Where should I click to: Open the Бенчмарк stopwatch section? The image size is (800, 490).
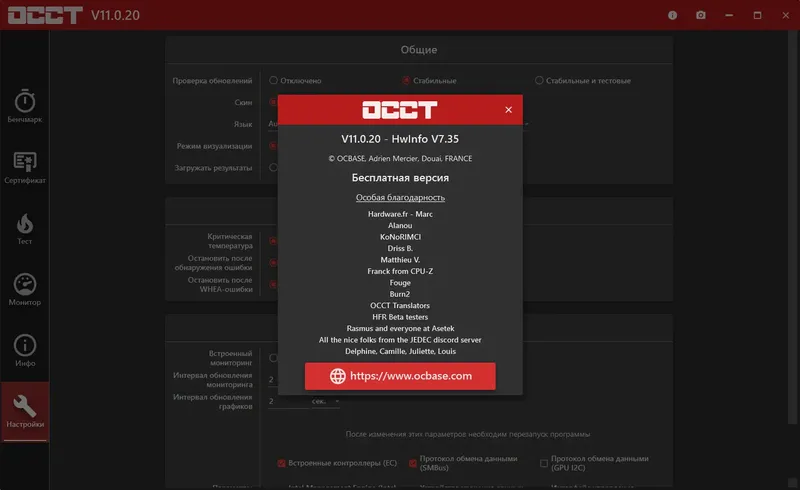[x=24, y=106]
